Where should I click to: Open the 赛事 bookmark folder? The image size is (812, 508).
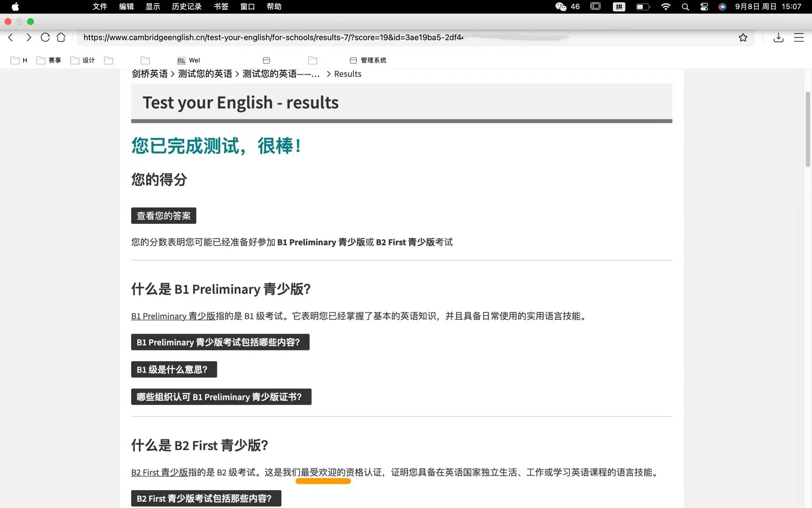click(x=49, y=60)
